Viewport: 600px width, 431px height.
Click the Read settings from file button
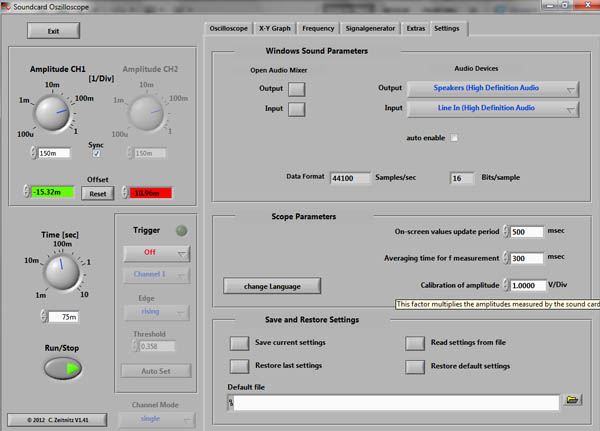click(x=416, y=343)
